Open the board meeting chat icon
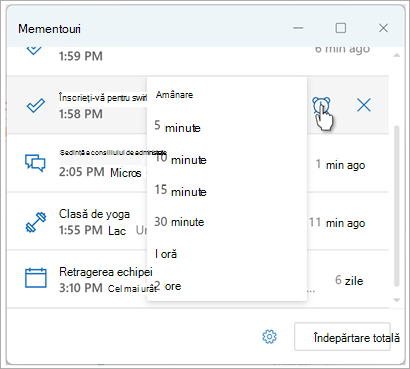This screenshot has width=410, height=369. (35, 163)
